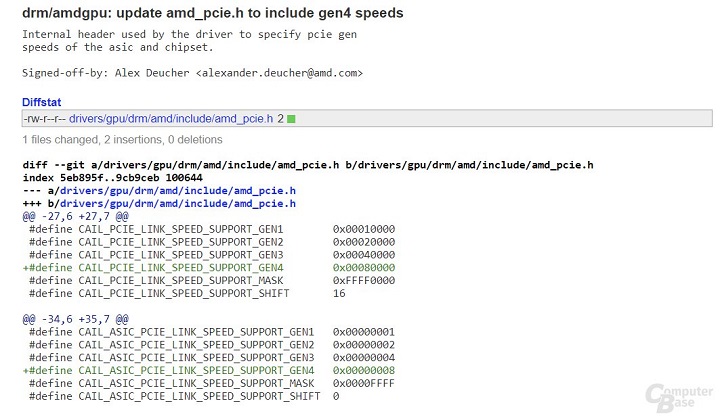This screenshot has width=720, height=420.
Task: Click the '1 files changed, 2 insertions' summary
Action: (x=122, y=140)
